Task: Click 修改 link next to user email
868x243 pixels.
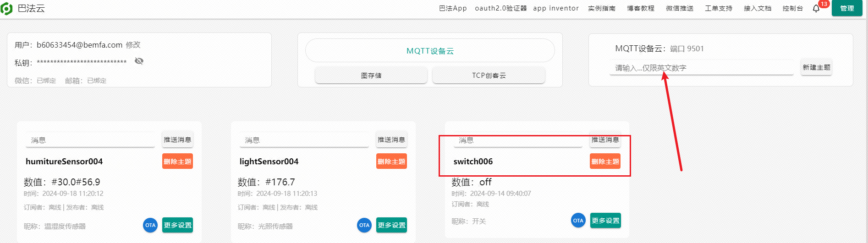Action: tap(133, 45)
